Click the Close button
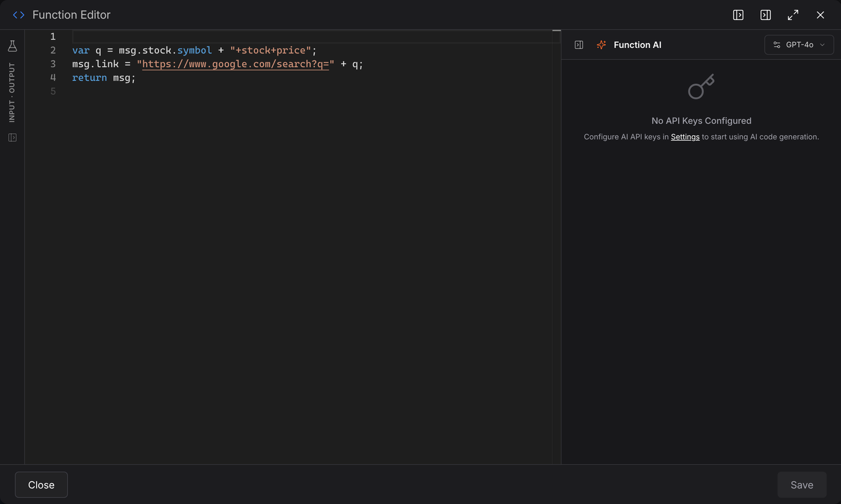Image resolution: width=841 pixels, height=504 pixels. 41,485
